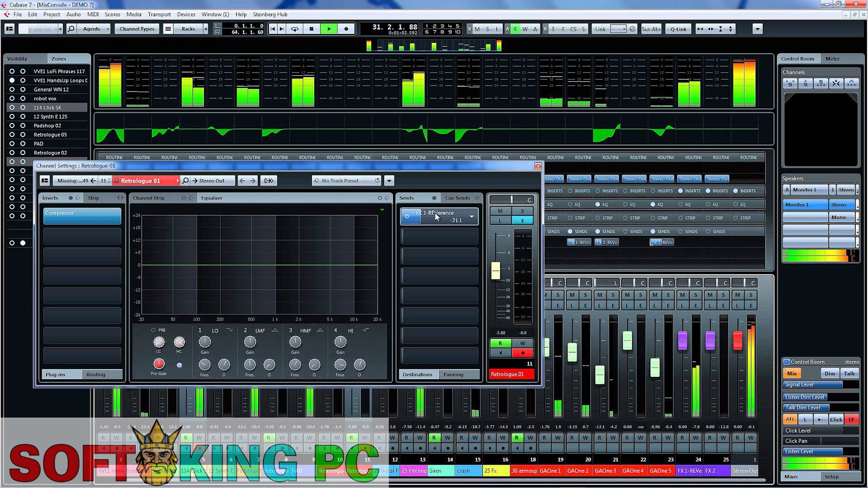
Task: Go to the next channel with the right arrow
Action: (253, 181)
